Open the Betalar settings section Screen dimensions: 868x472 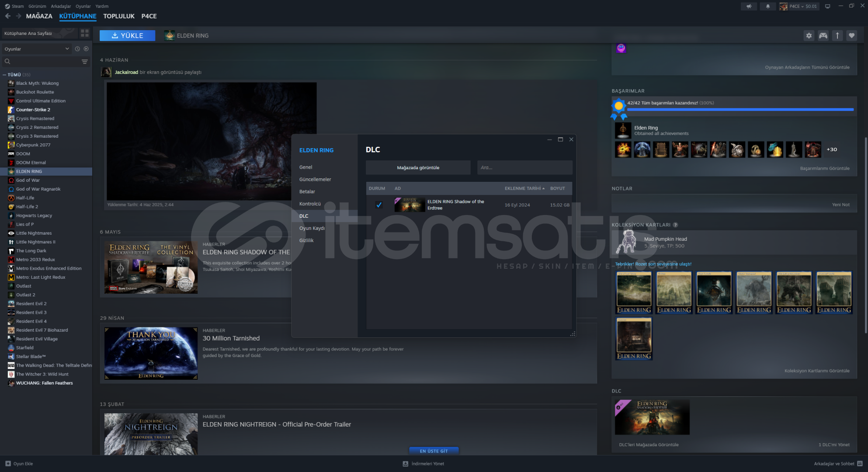[307, 192]
